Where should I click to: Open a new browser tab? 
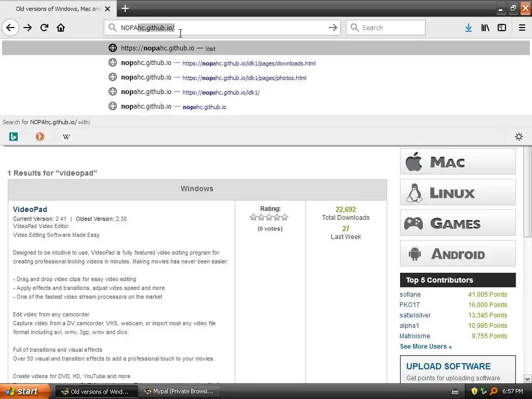pyautogui.click(x=125, y=8)
